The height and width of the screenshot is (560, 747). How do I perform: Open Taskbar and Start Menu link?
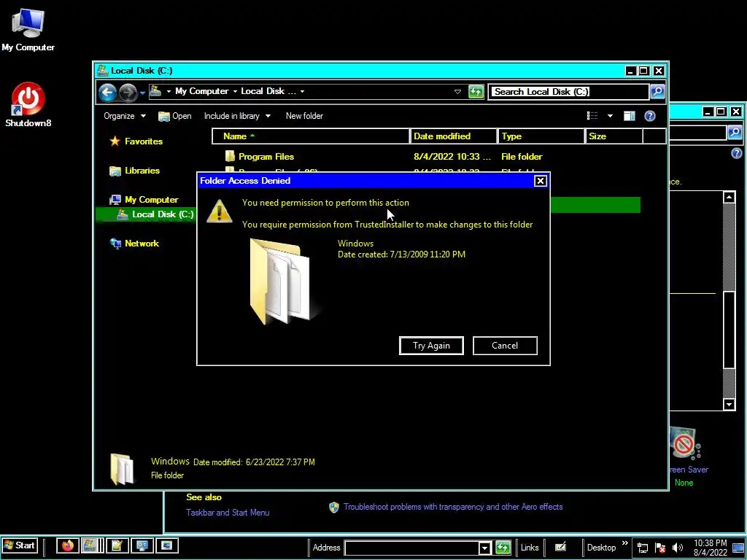click(228, 513)
